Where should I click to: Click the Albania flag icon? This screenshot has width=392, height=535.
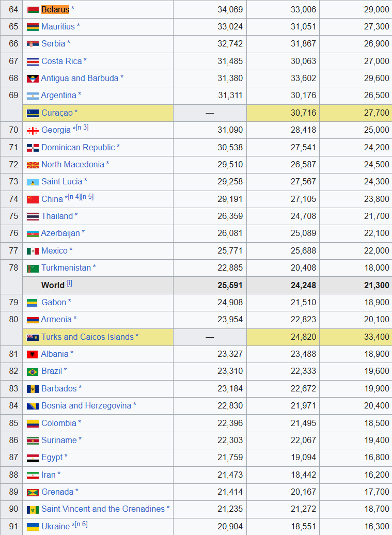[33, 354]
